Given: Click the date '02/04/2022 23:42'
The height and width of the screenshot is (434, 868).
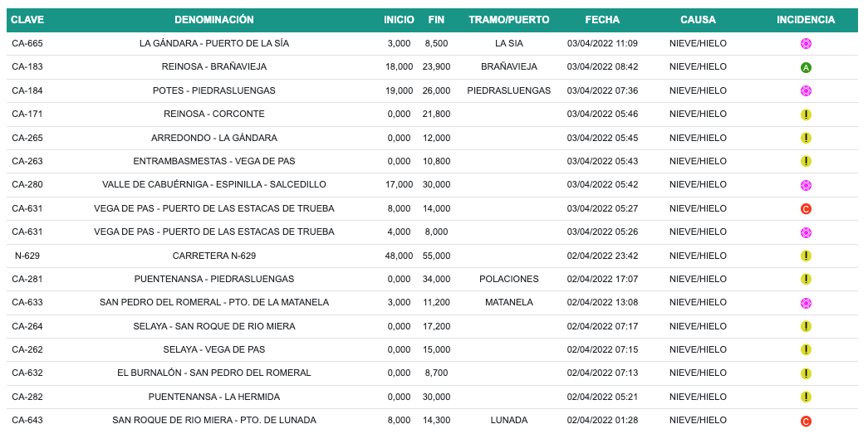Looking at the screenshot, I should coord(602,256).
